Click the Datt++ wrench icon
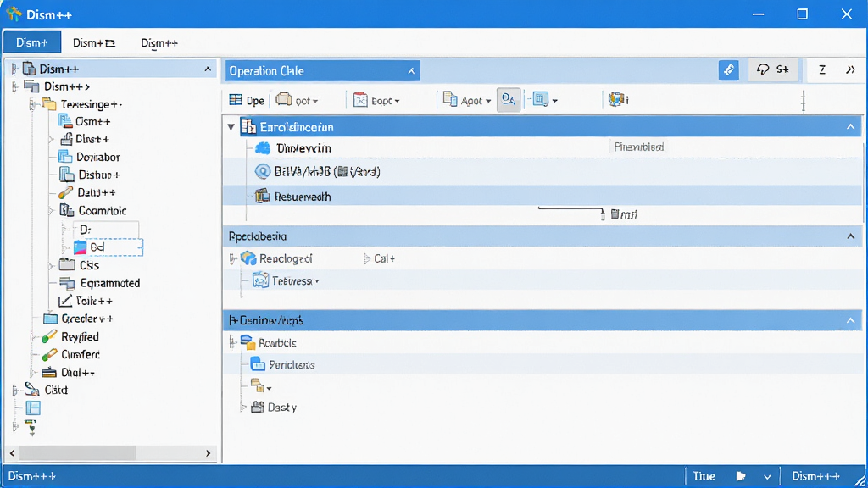 click(65, 192)
